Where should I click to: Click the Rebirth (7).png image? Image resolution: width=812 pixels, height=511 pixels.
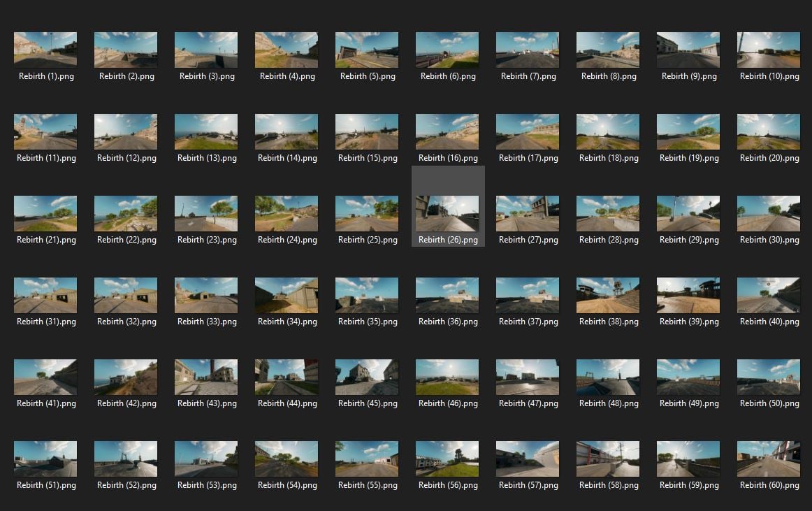(x=528, y=50)
